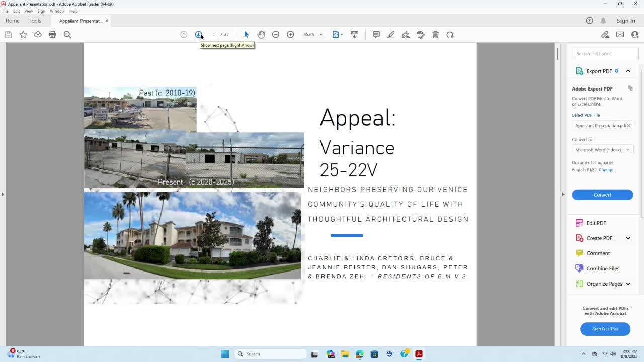Viewport: 644px width, 362px height.
Task: Expand the Organize Pages options
Action: click(x=628, y=284)
